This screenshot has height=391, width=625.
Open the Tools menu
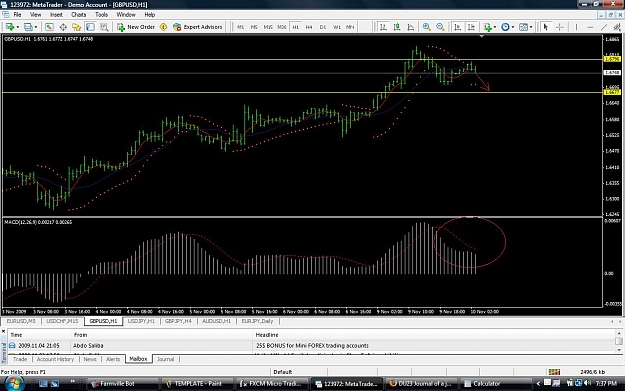(101, 15)
